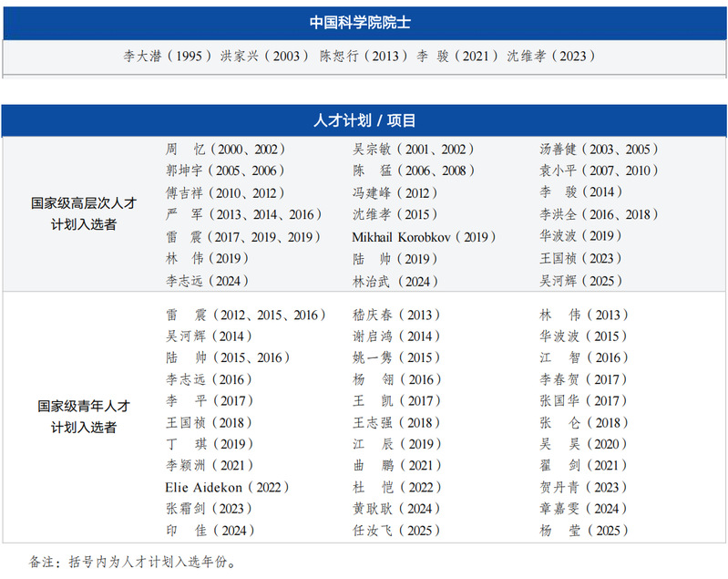This screenshot has height=579, width=728.
Task: Click the 中国科学院院士 header bar
Action: click(x=365, y=23)
